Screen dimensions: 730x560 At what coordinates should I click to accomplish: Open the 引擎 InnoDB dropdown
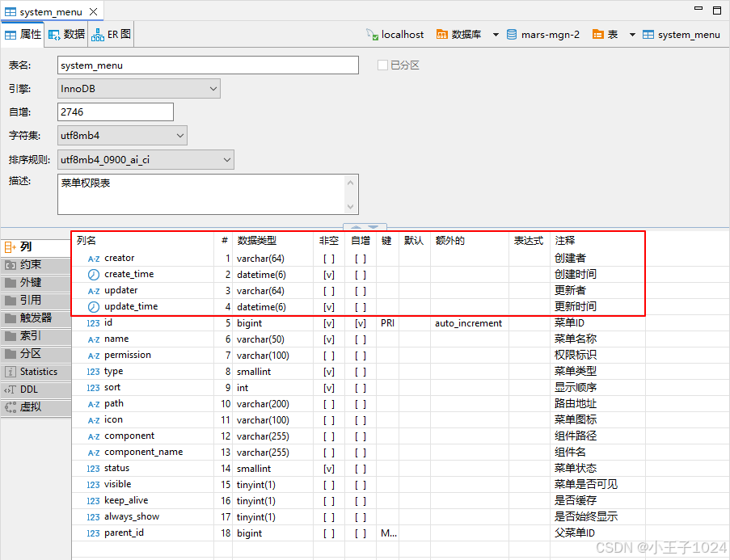(139, 88)
